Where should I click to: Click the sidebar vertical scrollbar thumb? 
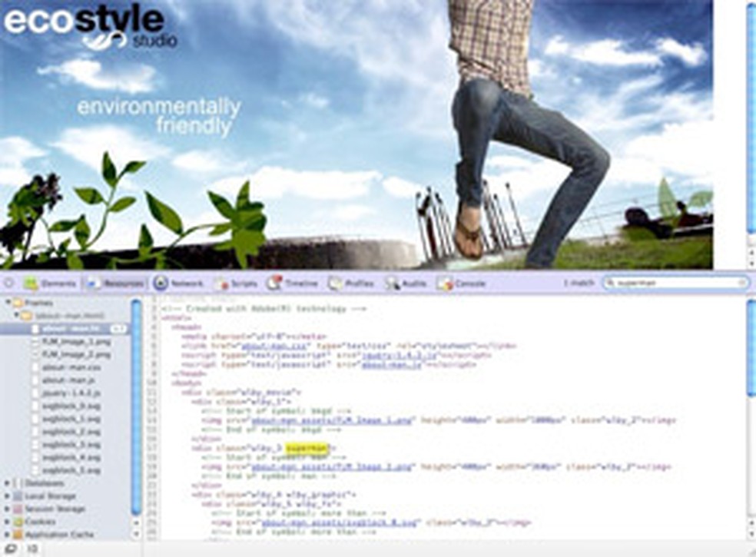[x=136, y=406]
